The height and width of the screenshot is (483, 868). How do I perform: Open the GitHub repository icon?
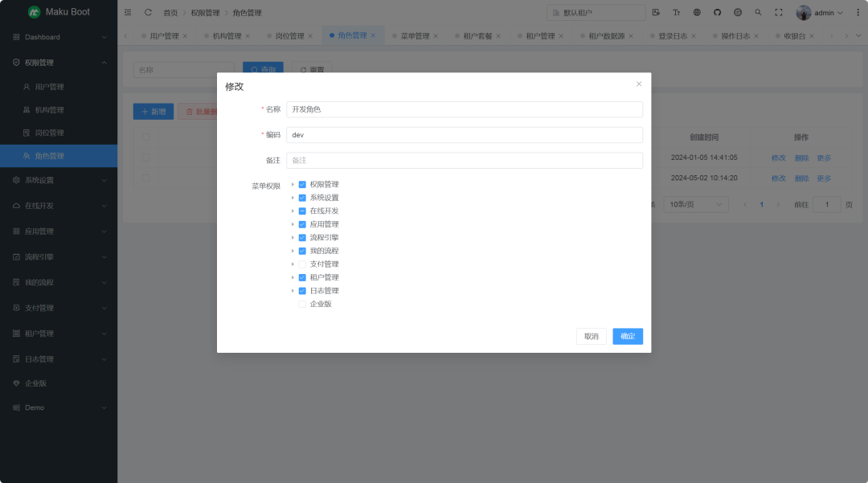[718, 12]
